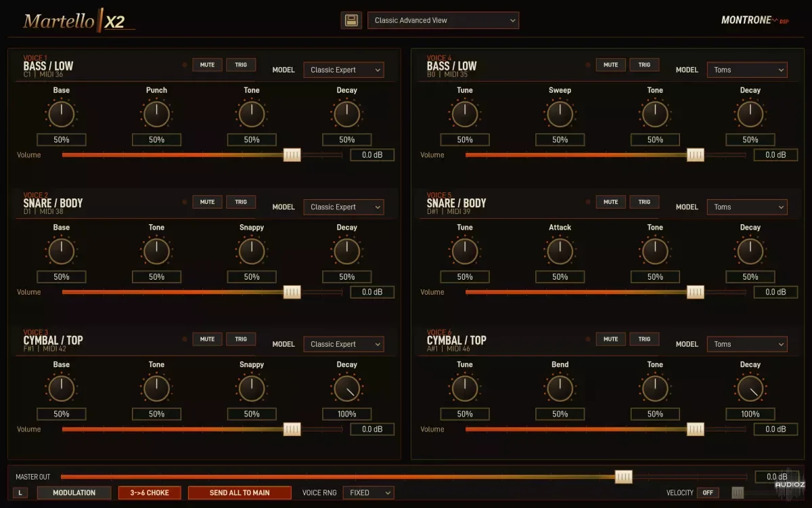Click the Tone knob in Voice 1
The width and height of the screenshot is (812, 508).
[x=252, y=114]
